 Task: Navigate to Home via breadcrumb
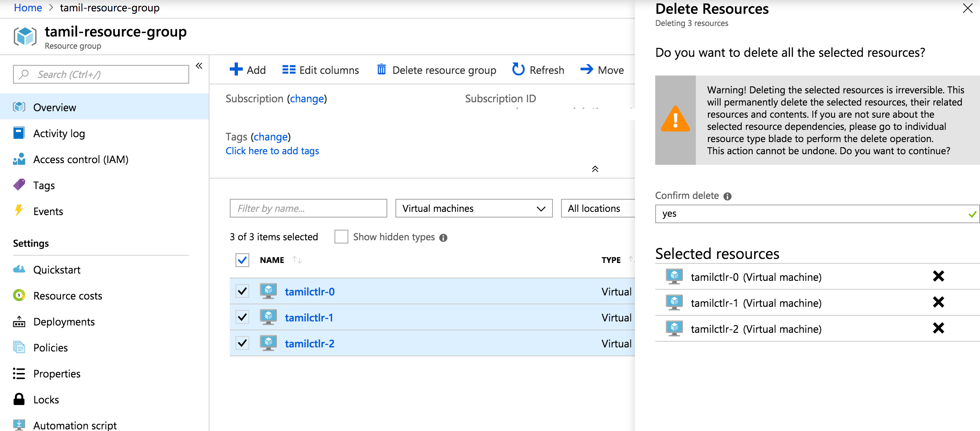click(x=27, y=7)
